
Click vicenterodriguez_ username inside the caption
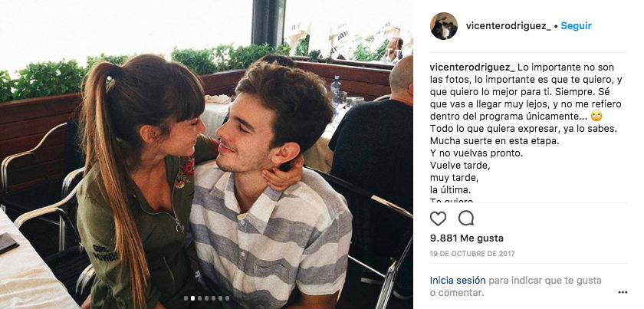pyautogui.click(x=472, y=67)
